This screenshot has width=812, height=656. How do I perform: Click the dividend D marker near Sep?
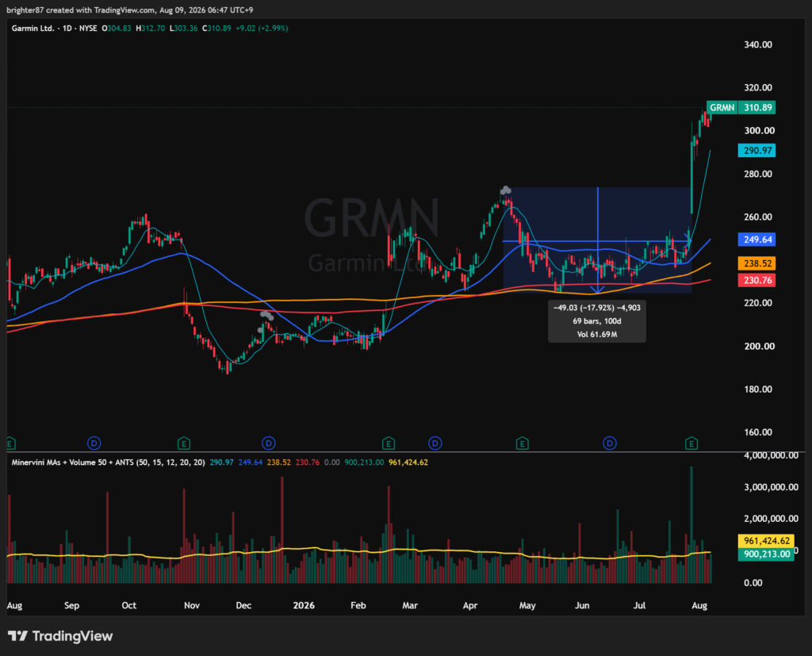point(94,443)
